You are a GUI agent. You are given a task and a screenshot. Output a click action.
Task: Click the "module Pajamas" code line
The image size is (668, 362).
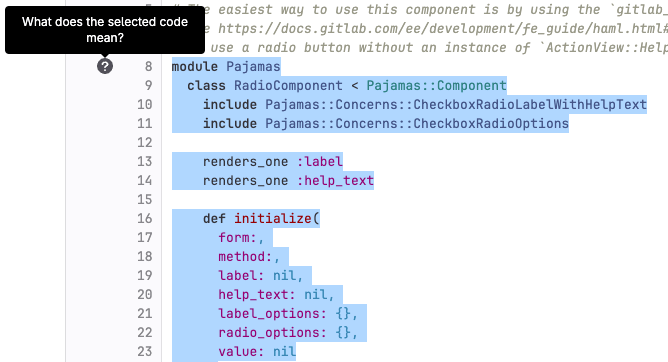pos(226,66)
